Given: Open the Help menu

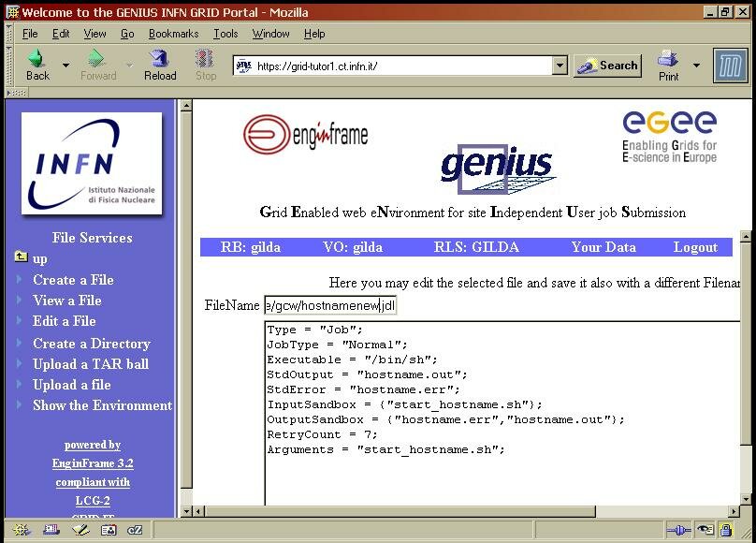Looking at the screenshot, I should click(x=314, y=34).
